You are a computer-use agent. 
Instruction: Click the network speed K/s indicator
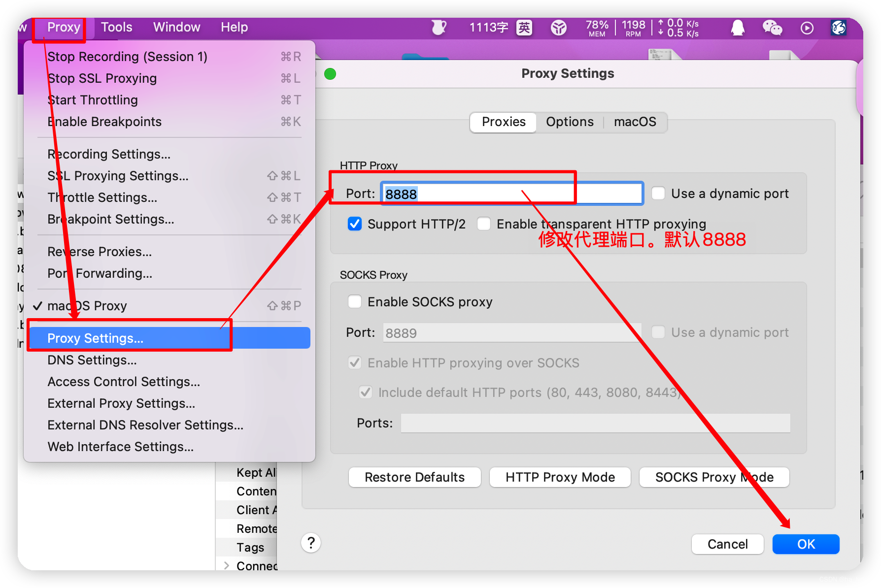tap(678, 28)
